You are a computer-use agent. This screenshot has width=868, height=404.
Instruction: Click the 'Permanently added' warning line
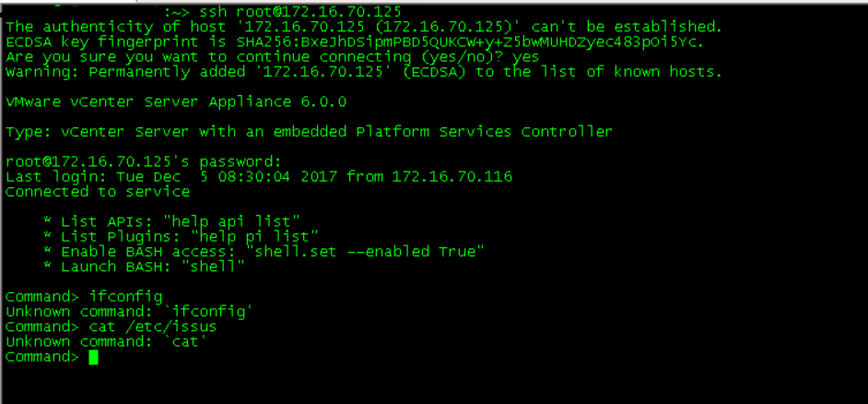tap(364, 72)
